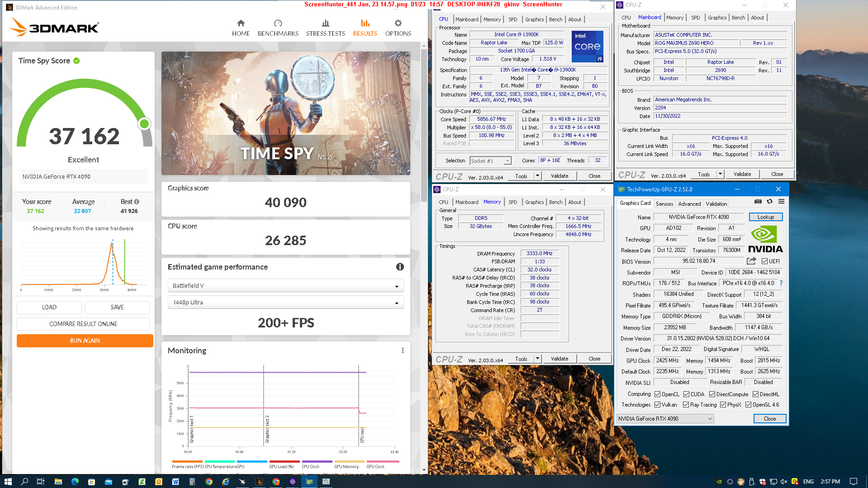Toggle the UEFI checkbox in GPU-Z
Screen dimensions: 868x488
point(764,261)
